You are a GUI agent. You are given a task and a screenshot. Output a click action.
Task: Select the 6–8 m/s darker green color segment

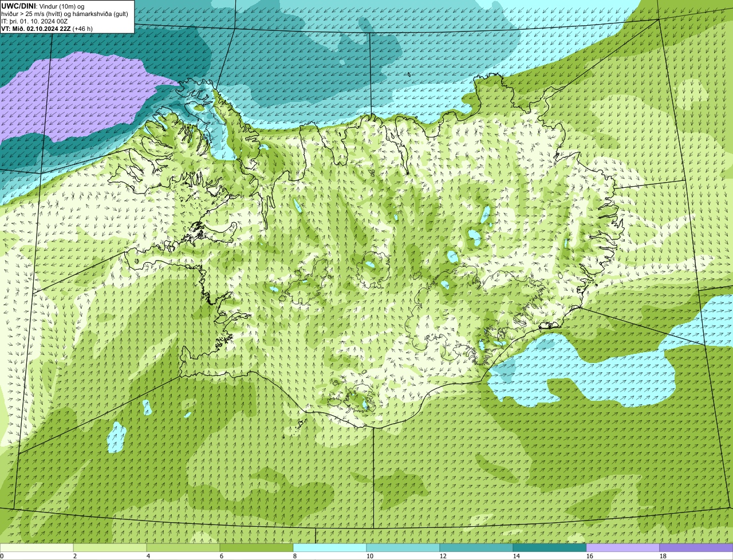point(257,547)
